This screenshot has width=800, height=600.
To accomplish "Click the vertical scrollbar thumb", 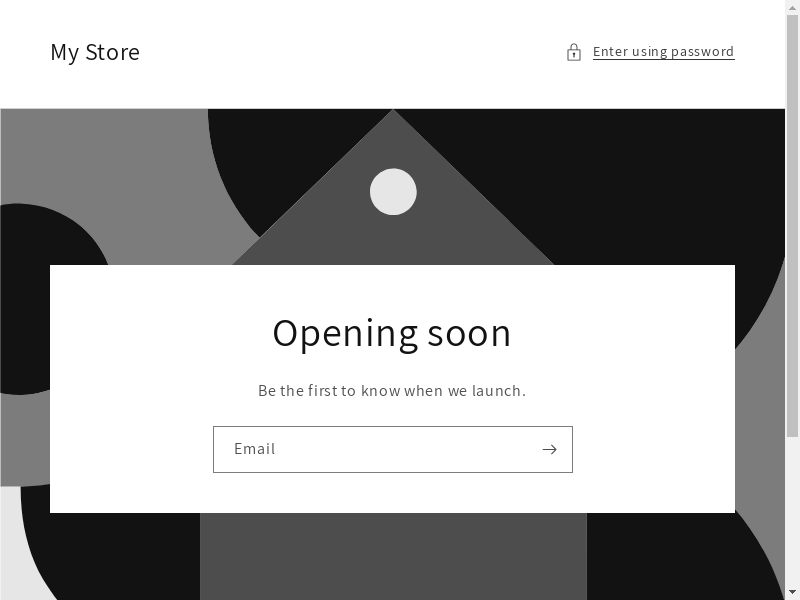I will pyautogui.click(x=792, y=226).
